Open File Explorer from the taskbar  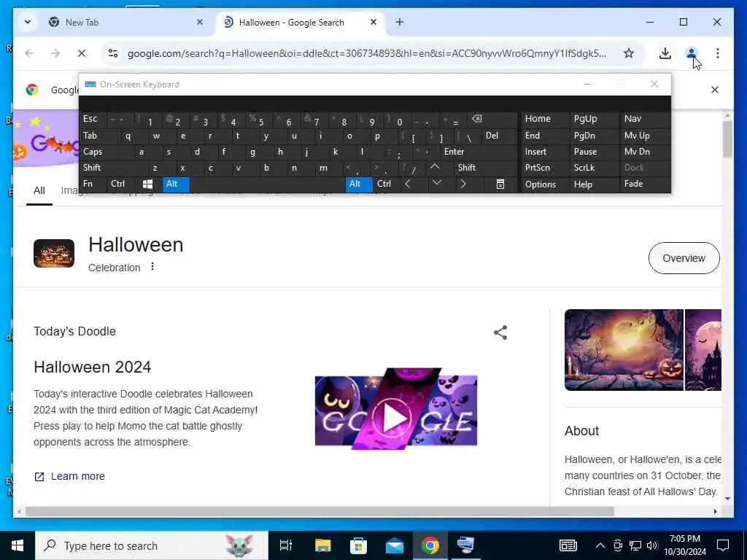tap(322, 545)
